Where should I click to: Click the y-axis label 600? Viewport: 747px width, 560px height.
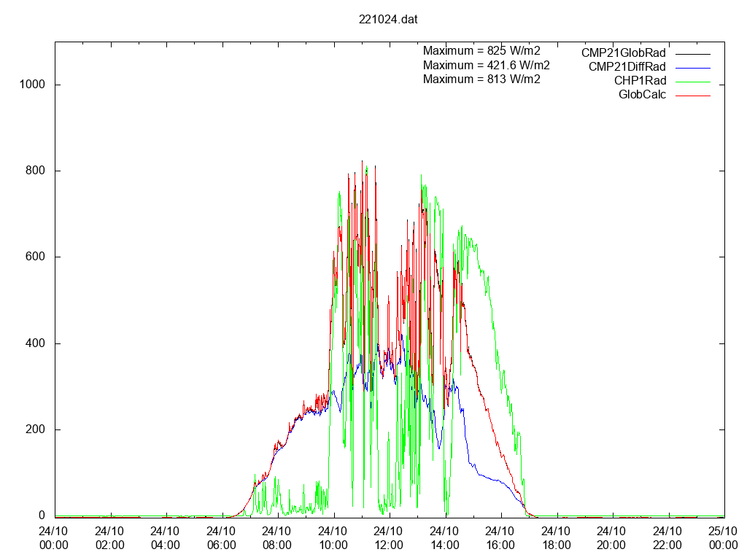tap(35, 257)
